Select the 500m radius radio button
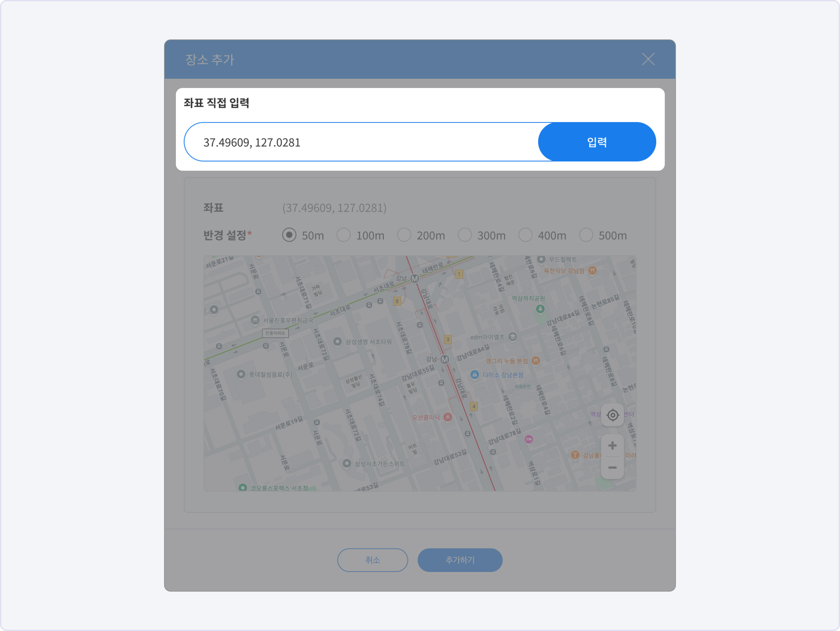Image resolution: width=840 pixels, height=631 pixels. pyautogui.click(x=586, y=235)
